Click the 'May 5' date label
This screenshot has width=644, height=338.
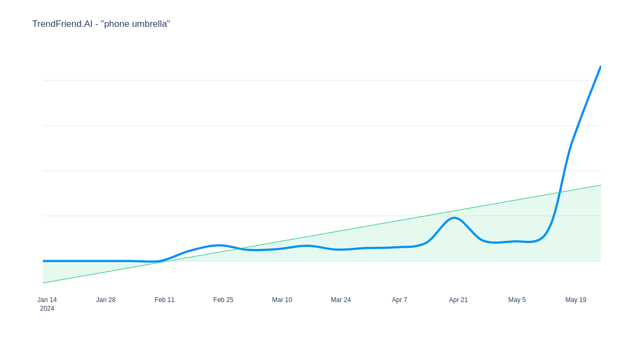coord(517,300)
